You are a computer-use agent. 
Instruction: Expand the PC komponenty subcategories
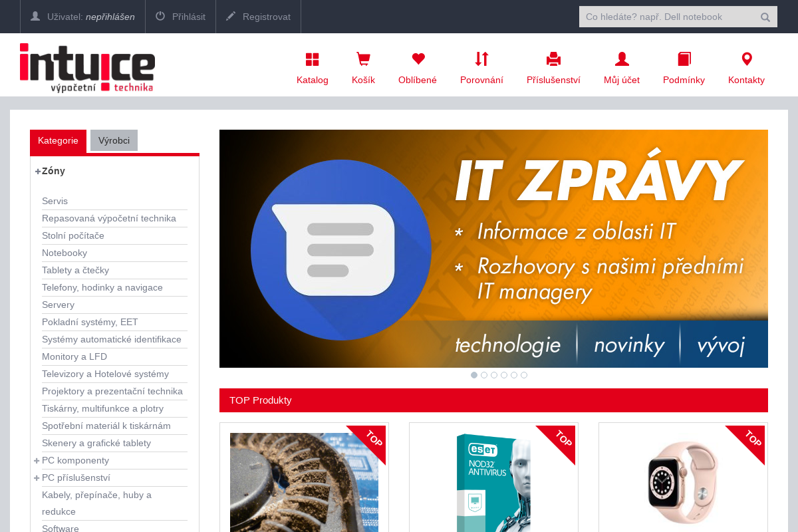tap(37, 460)
